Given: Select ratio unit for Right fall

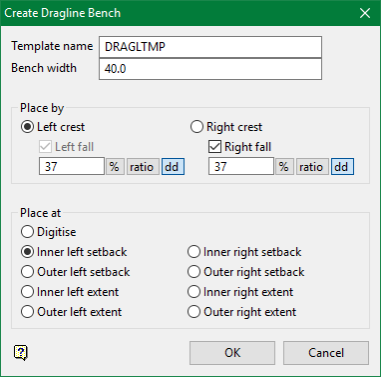Looking at the screenshot, I should point(311,166).
